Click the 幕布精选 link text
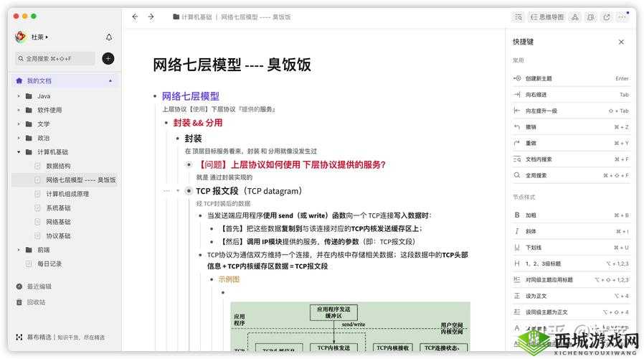The height and width of the screenshot is (359, 644). (39, 337)
